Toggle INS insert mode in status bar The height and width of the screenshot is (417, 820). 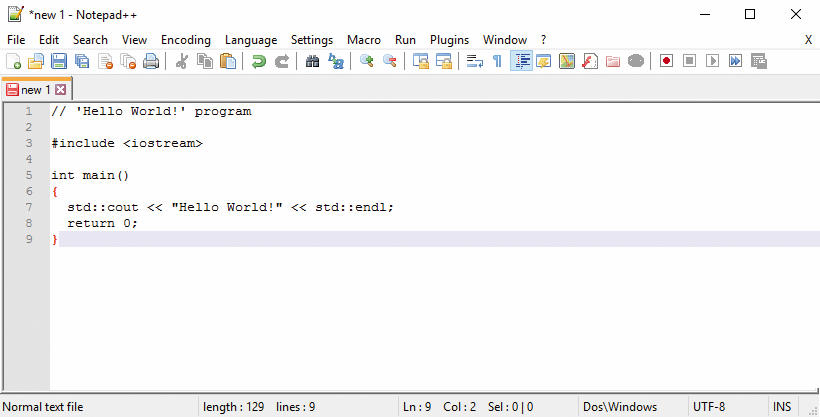782,407
